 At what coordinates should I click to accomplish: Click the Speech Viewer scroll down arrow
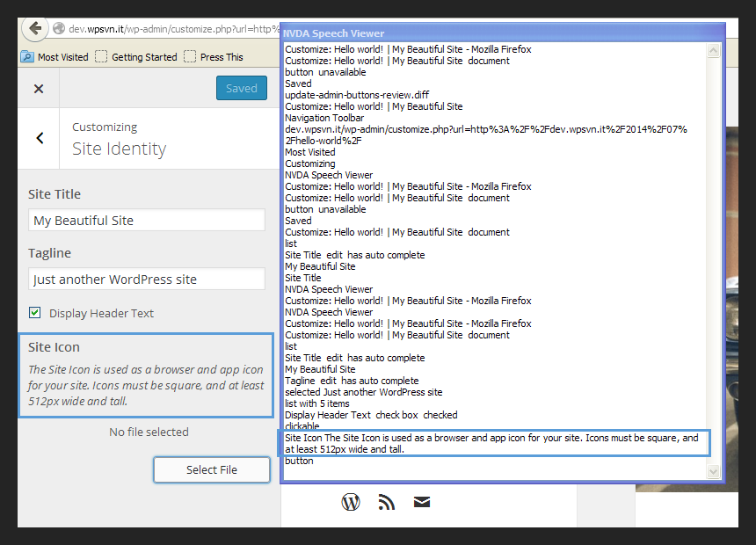click(714, 471)
